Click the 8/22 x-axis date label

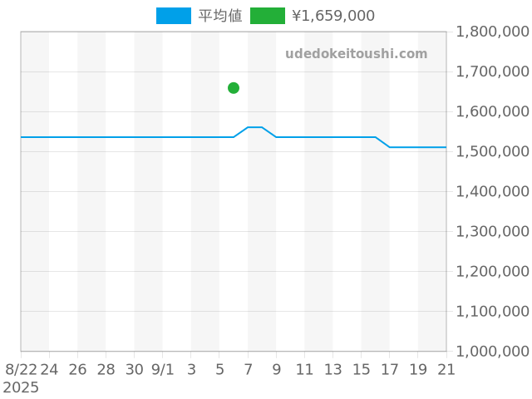[21, 369]
